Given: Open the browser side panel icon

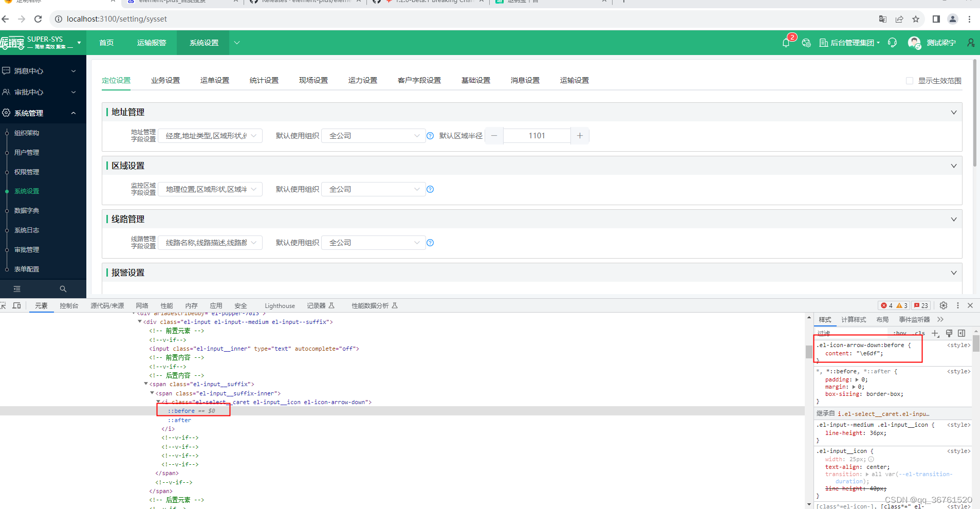Looking at the screenshot, I should coord(936,19).
